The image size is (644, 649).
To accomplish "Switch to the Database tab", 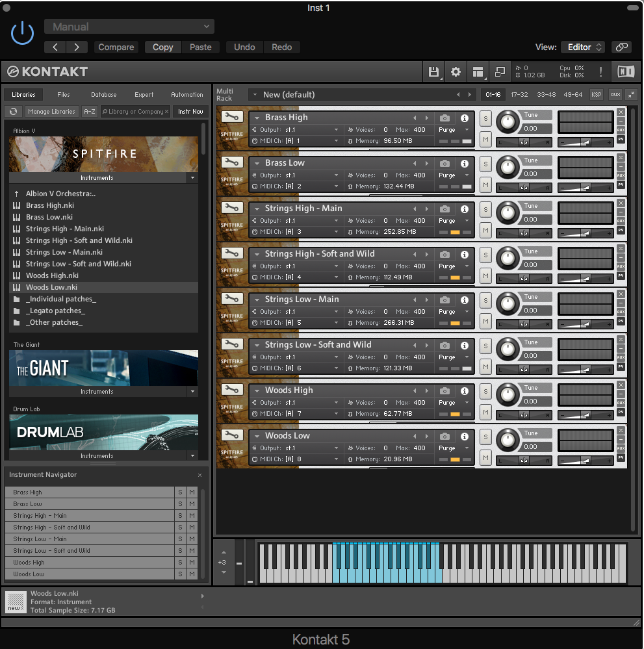I will pyautogui.click(x=104, y=95).
